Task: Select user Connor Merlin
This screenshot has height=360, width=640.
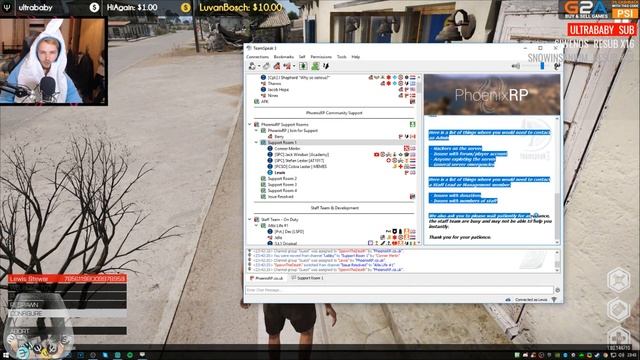Action: tap(287, 149)
